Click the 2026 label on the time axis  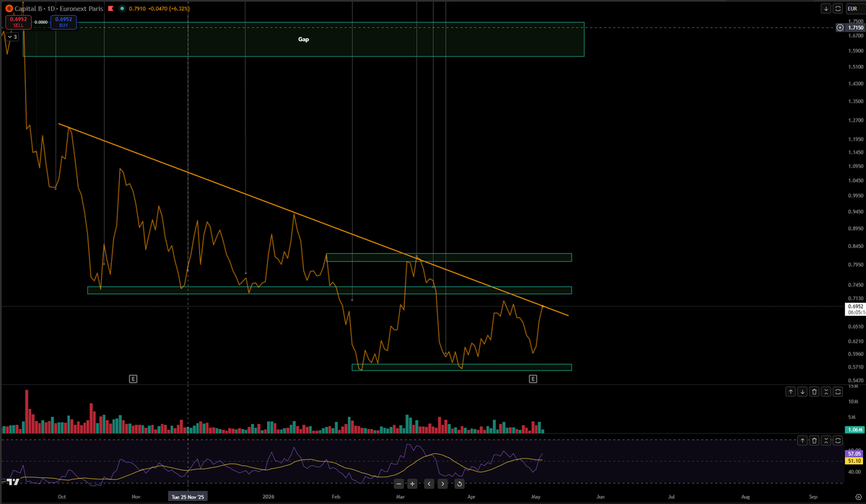[x=268, y=497]
